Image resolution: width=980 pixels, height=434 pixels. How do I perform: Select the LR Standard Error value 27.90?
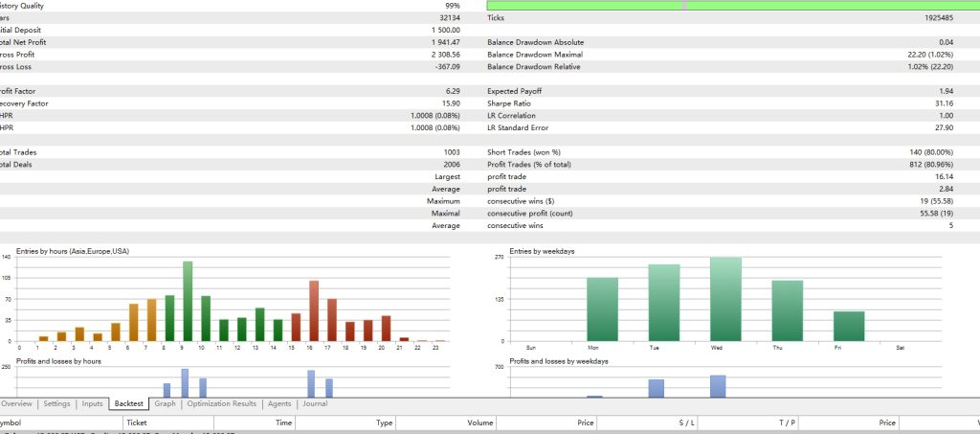[x=945, y=127]
